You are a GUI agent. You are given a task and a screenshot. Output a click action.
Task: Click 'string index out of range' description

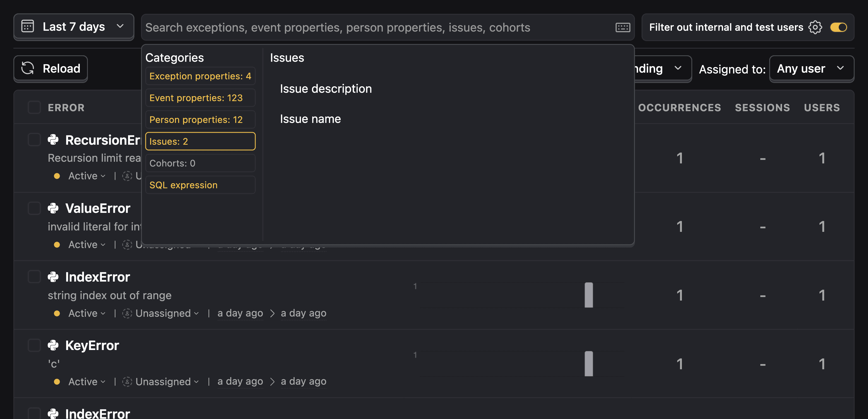pos(109,295)
